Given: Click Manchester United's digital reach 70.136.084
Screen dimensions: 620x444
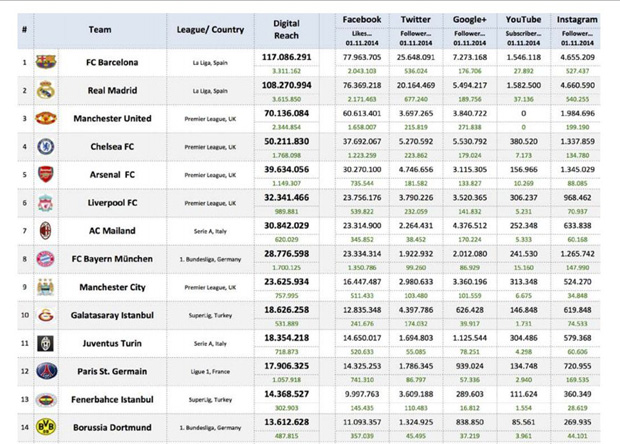Looking at the screenshot, I should coord(287,113).
